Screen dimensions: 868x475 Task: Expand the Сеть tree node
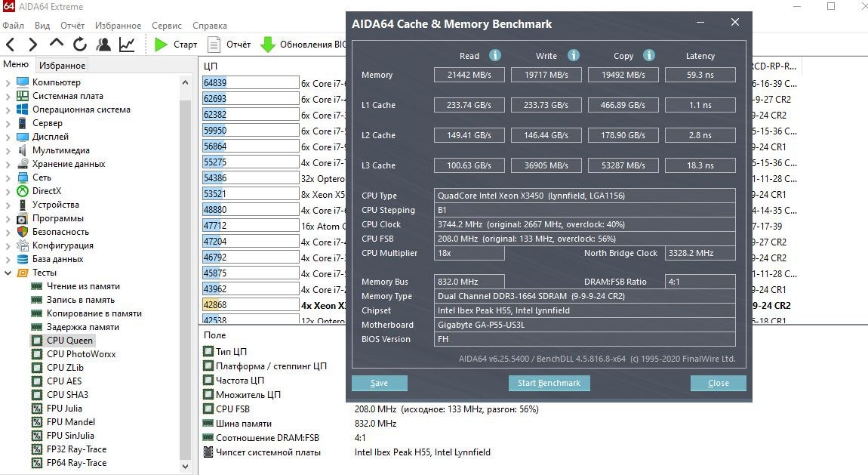coord(8,177)
